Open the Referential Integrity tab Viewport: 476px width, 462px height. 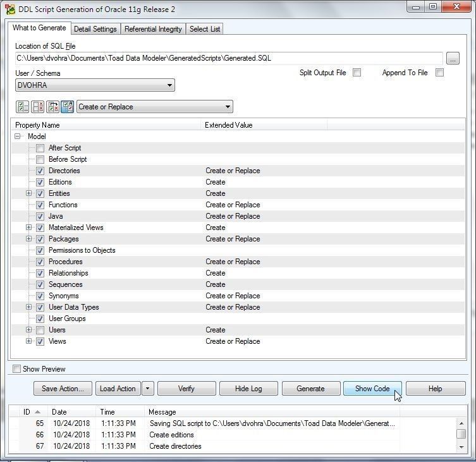153,29
